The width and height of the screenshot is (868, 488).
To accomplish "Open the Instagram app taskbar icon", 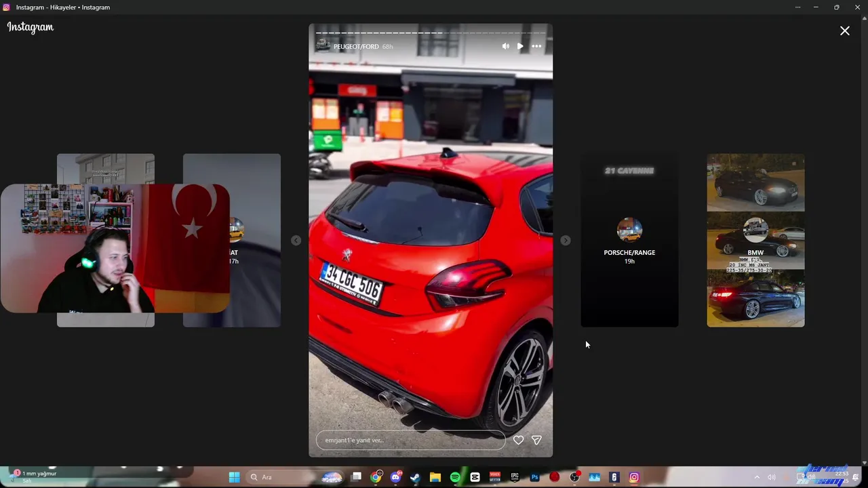I will (x=634, y=477).
